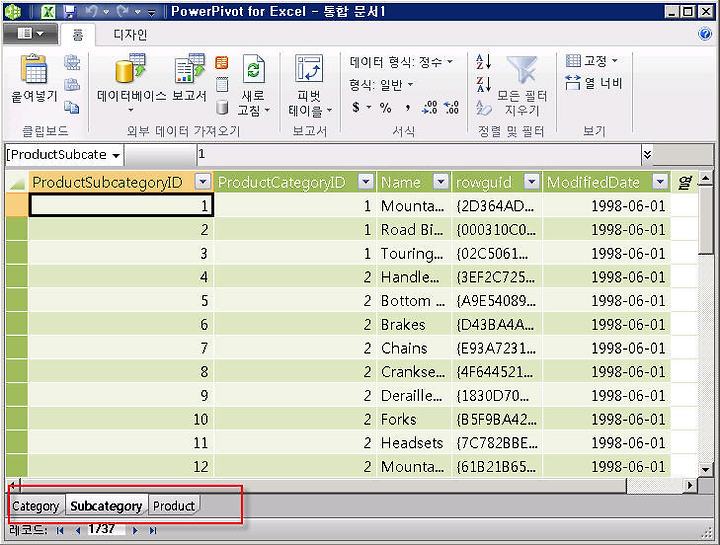Open 형식 format dropdown

click(x=411, y=84)
